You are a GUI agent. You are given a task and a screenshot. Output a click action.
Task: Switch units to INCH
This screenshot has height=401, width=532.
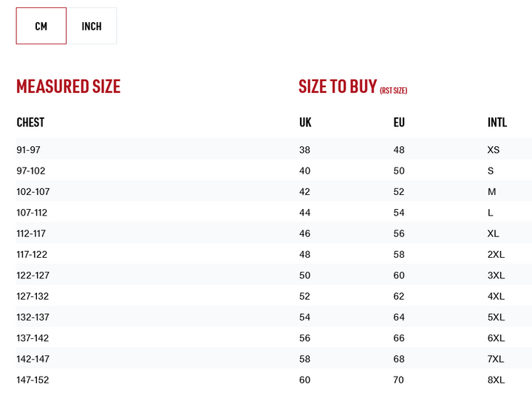(92, 26)
